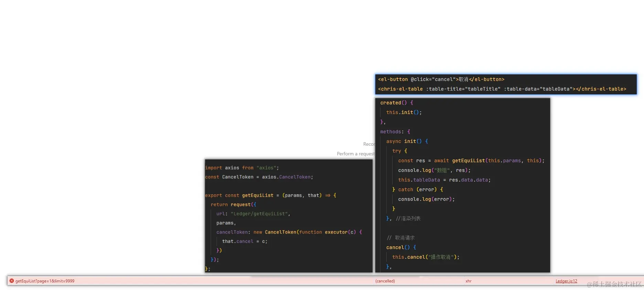Click the cancel() method declaration line
This screenshot has width=644, height=290.
tap(401, 247)
